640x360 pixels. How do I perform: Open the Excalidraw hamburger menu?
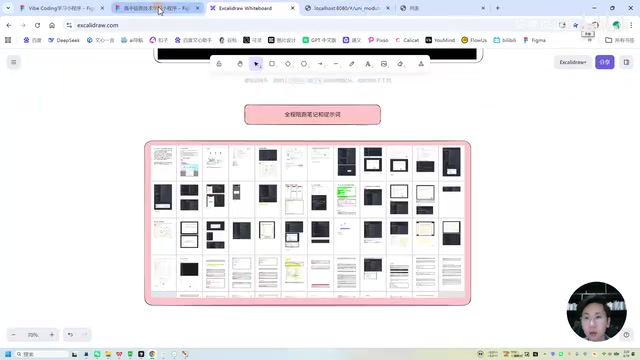tap(13, 62)
